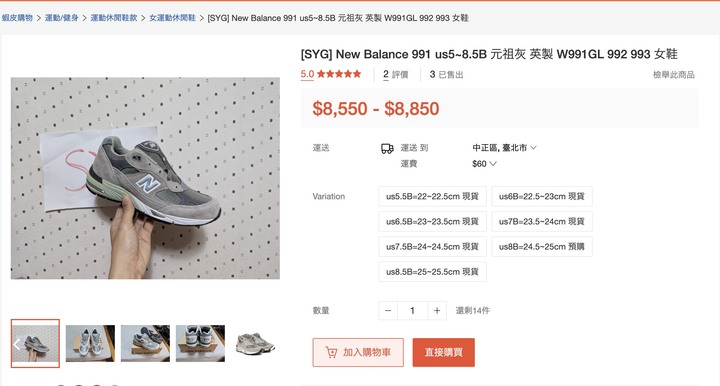Select the shoe-on-box side view thumbnail
Screen dimensions: 720x386
point(145,343)
